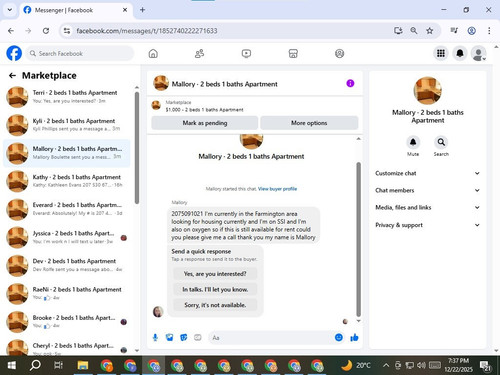Open the Chrome three-dot menu

point(489,31)
